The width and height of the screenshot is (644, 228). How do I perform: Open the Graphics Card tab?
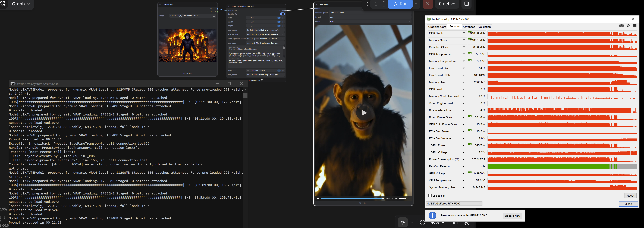pos(437,27)
